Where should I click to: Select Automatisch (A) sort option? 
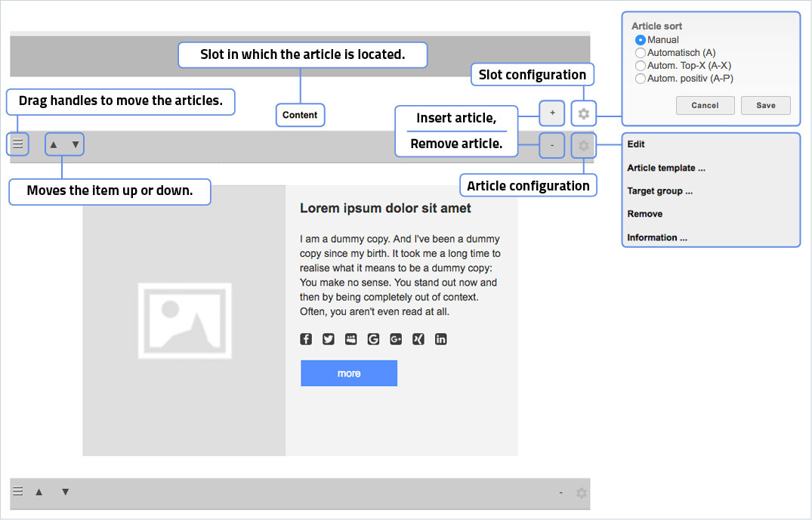click(641, 53)
